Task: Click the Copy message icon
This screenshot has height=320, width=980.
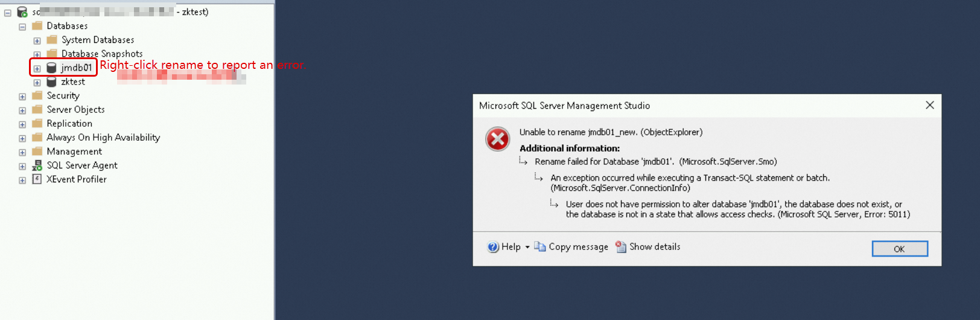Action: pos(540,247)
